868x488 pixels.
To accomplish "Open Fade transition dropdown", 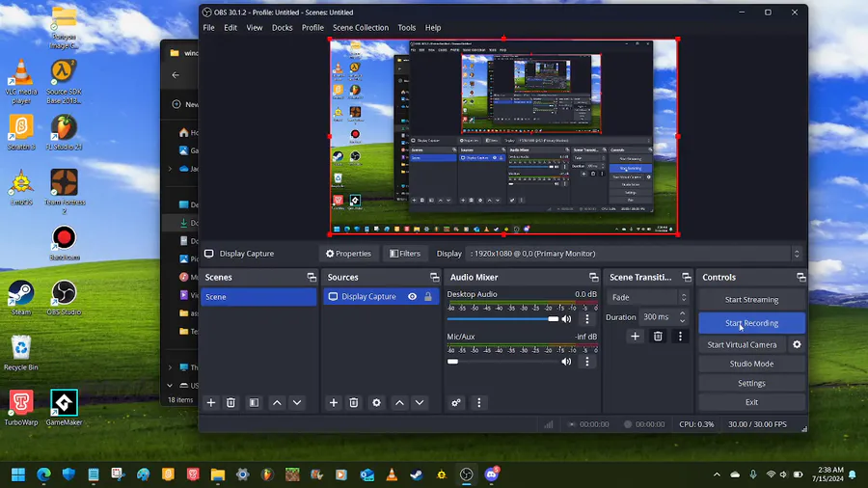I will pyautogui.click(x=648, y=297).
